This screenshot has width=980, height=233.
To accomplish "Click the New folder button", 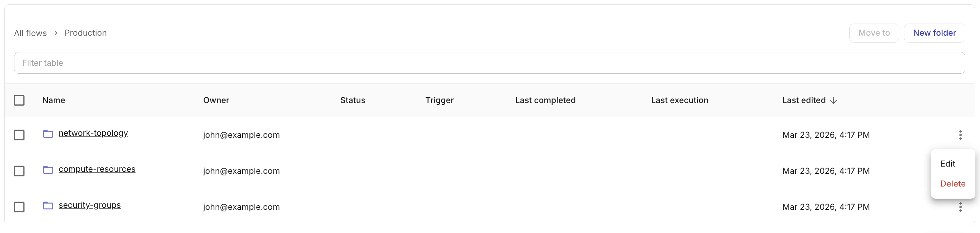I will 934,33.
